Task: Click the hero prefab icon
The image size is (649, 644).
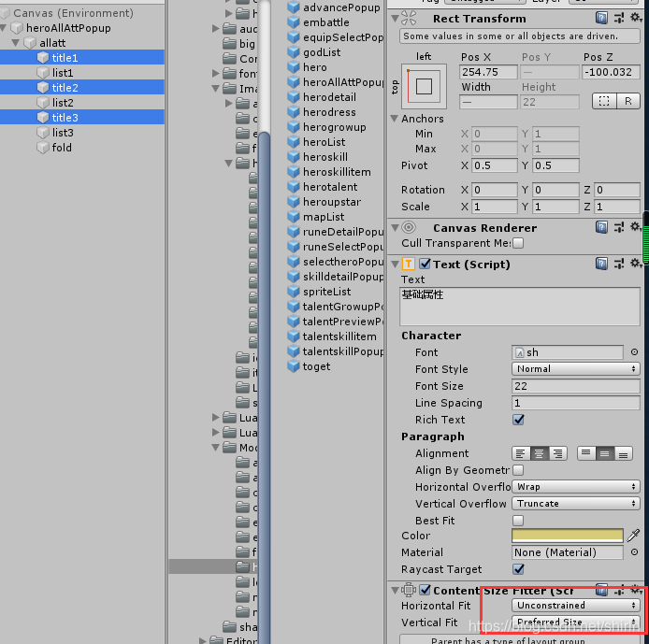Action: pos(294,67)
